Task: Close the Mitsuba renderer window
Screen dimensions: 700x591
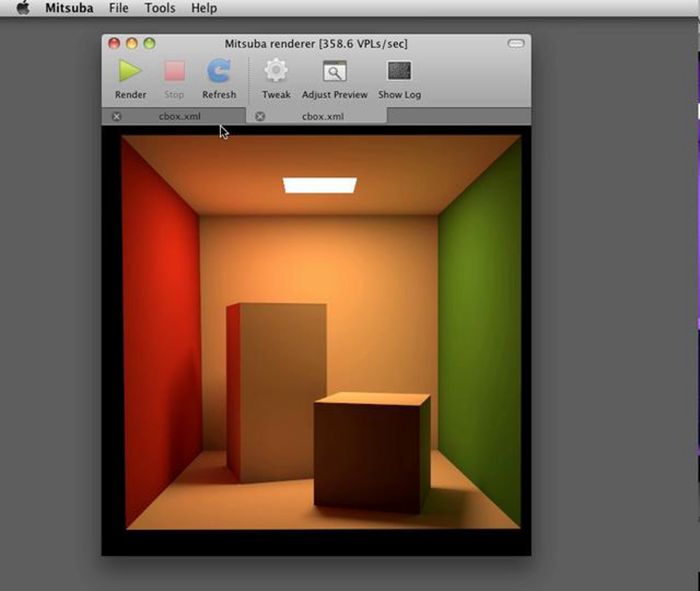Action: click(114, 43)
